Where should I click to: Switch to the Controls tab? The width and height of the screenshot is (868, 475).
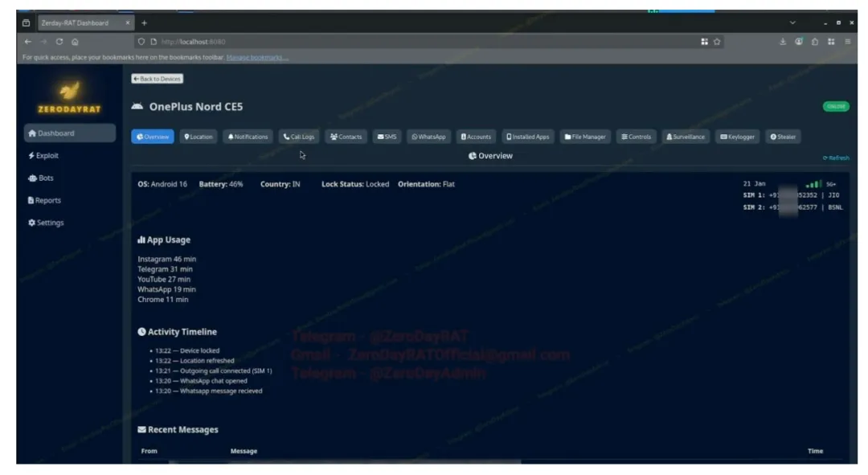click(636, 137)
